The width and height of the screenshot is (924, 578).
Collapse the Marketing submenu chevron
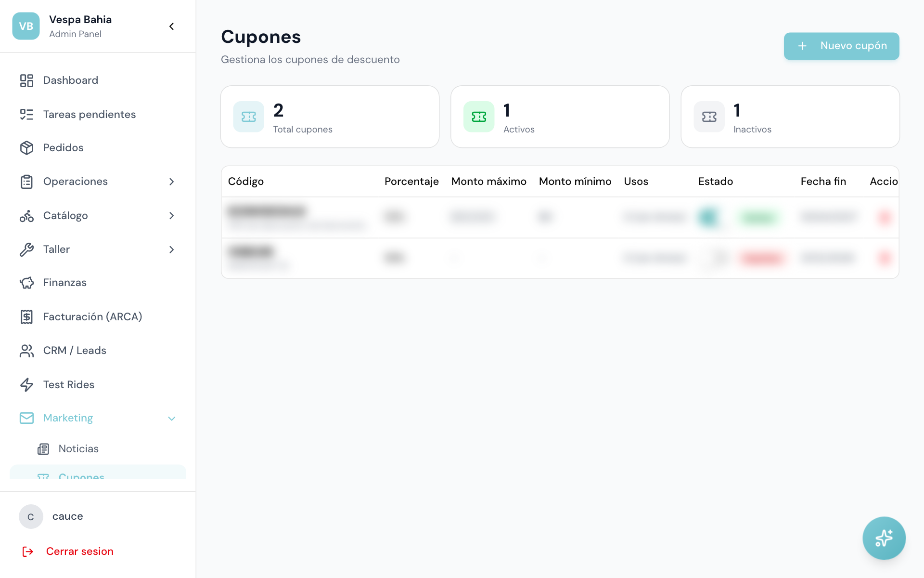(171, 419)
